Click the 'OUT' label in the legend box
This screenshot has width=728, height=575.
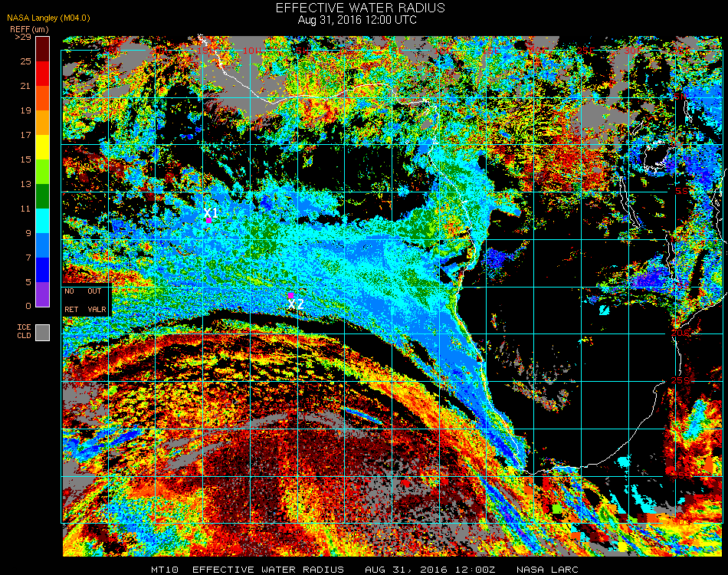[94, 291]
